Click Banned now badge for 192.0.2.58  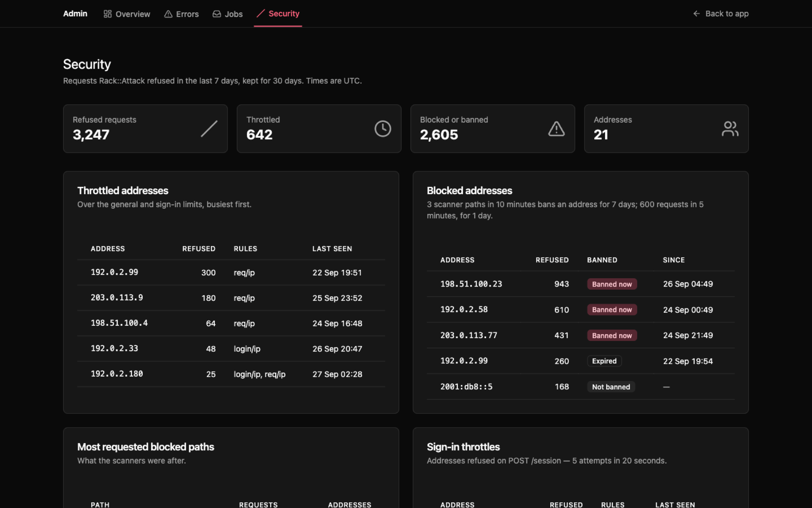click(x=612, y=310)
